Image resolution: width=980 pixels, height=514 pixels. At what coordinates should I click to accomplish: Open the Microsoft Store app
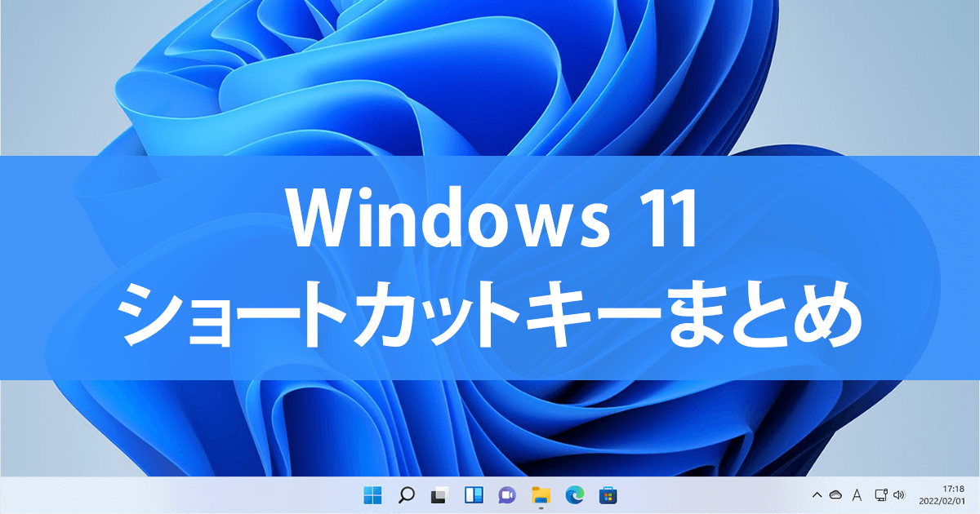(x=608, y=494)
